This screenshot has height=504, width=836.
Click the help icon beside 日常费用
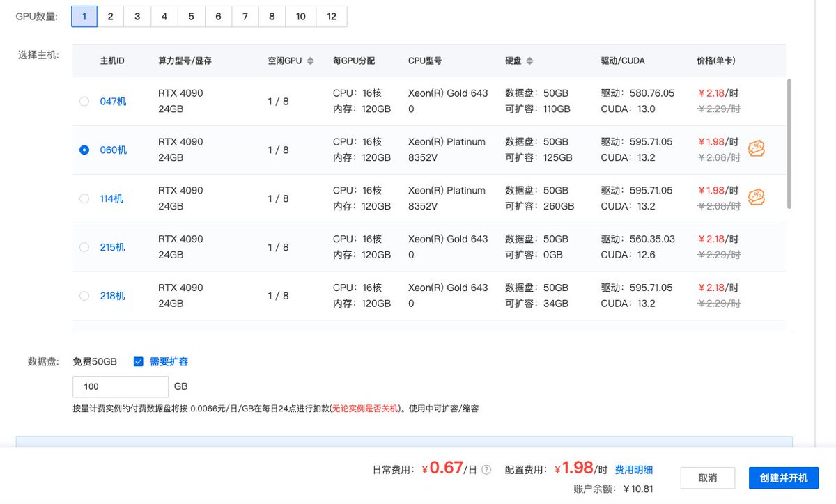click(486, 470)
